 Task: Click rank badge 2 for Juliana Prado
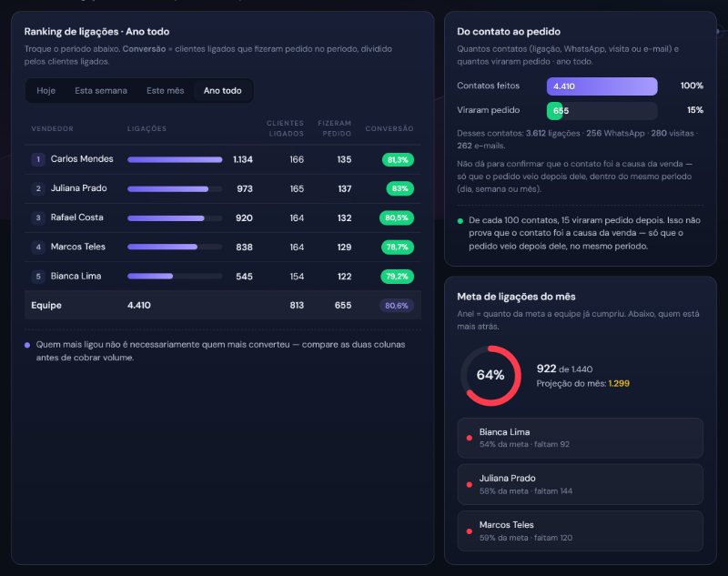coord(38,188)
